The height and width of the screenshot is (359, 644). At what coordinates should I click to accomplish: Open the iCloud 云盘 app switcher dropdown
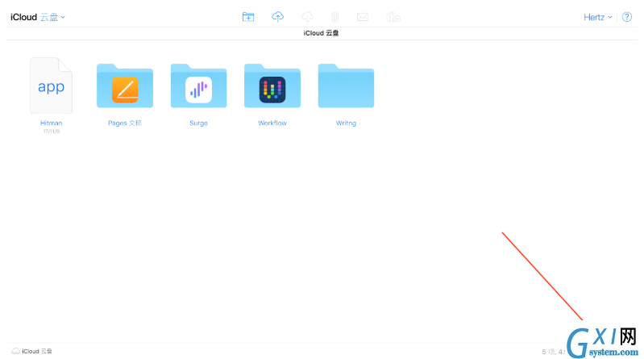(37, 17)
